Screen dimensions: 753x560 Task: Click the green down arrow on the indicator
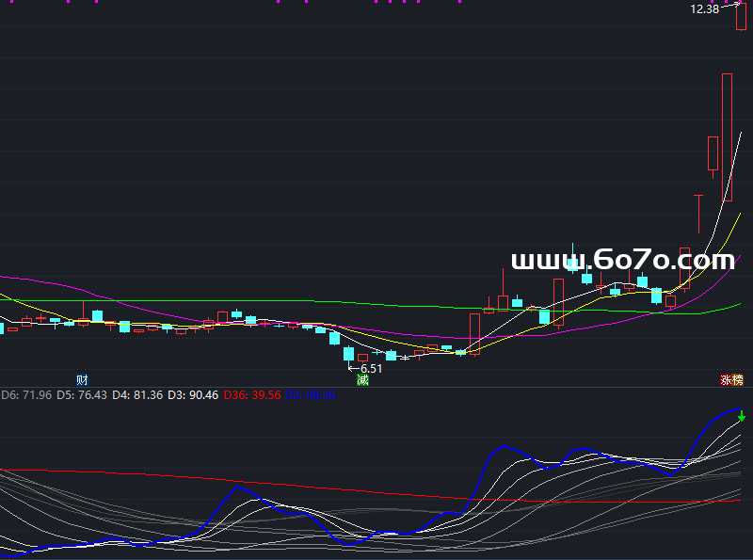click(742, 415)
